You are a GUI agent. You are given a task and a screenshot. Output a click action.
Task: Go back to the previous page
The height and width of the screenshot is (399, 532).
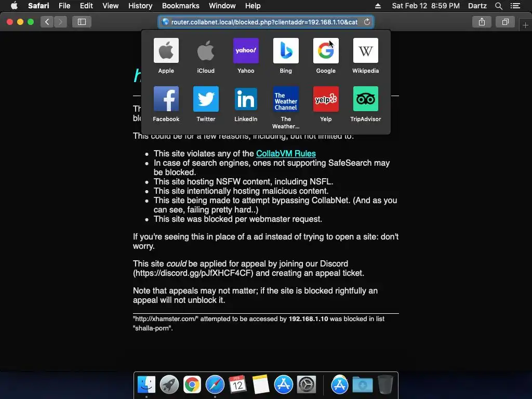point(47,22)
